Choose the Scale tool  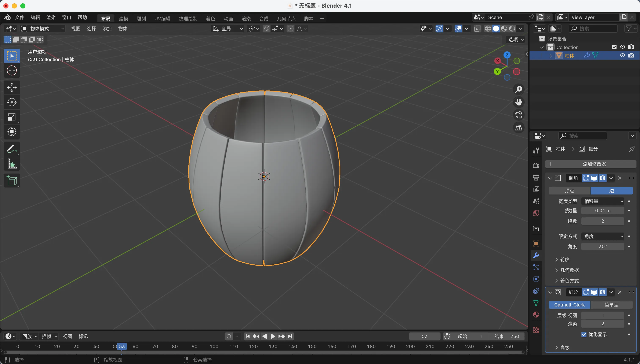click(12, 117)
